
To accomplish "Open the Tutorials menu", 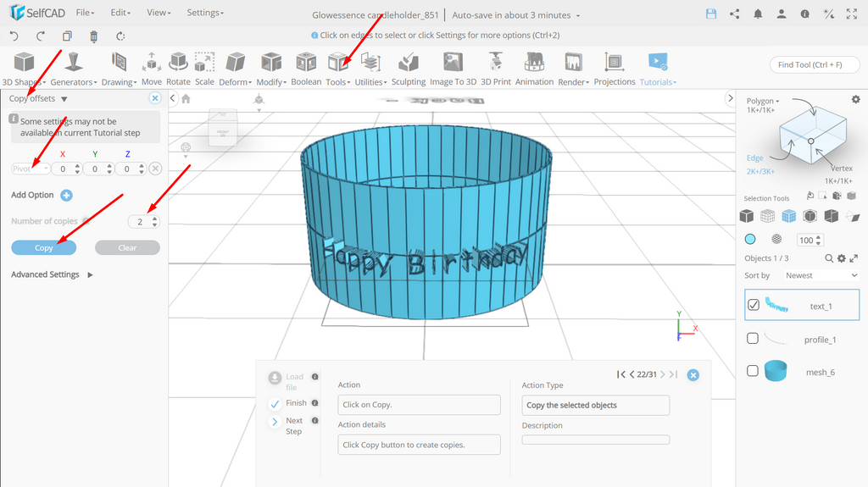I will coord(658,69).
